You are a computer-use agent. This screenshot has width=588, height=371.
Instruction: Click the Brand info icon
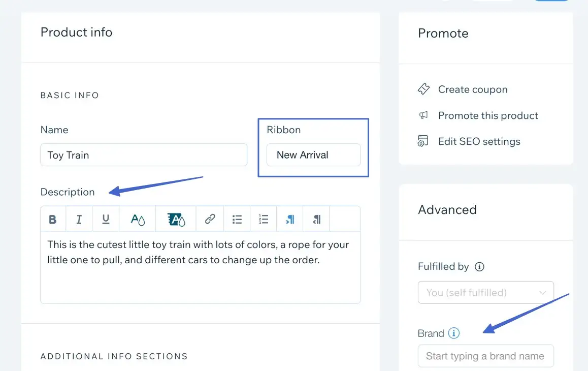coord(454,333)
